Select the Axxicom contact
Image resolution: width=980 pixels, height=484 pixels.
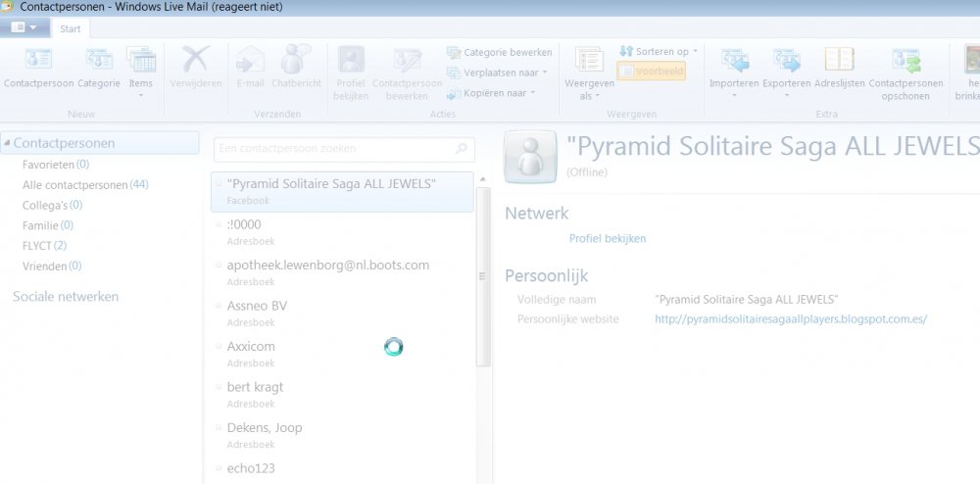click(x=342, y=354)
